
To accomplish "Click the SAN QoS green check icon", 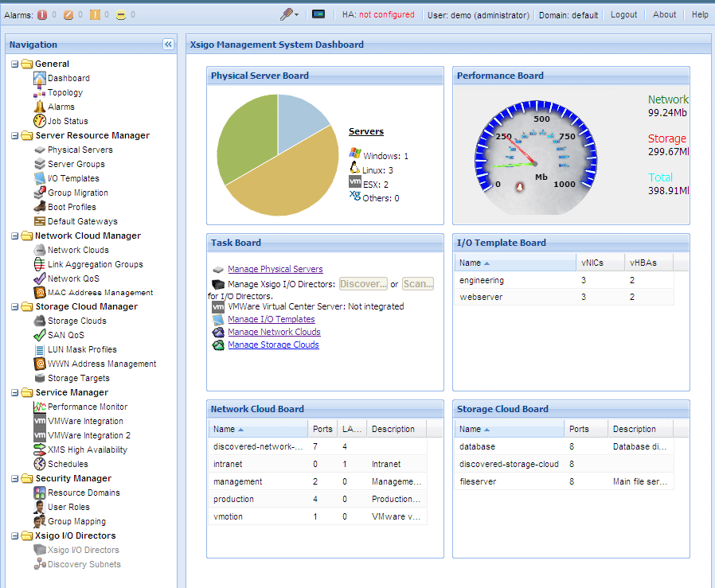I will click(x=40, y=335).
